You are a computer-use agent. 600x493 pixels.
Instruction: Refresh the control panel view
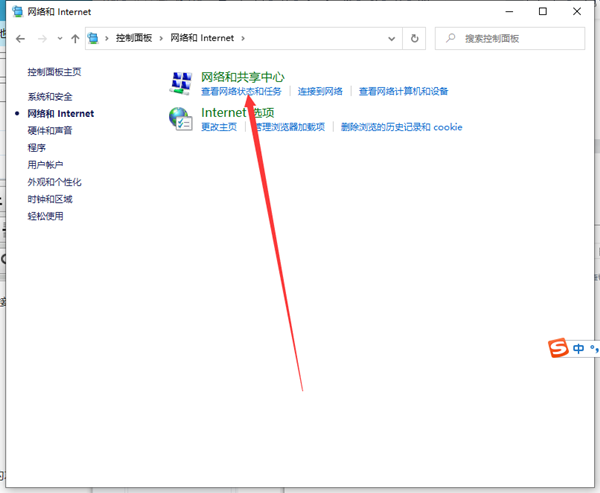[415, 38]
